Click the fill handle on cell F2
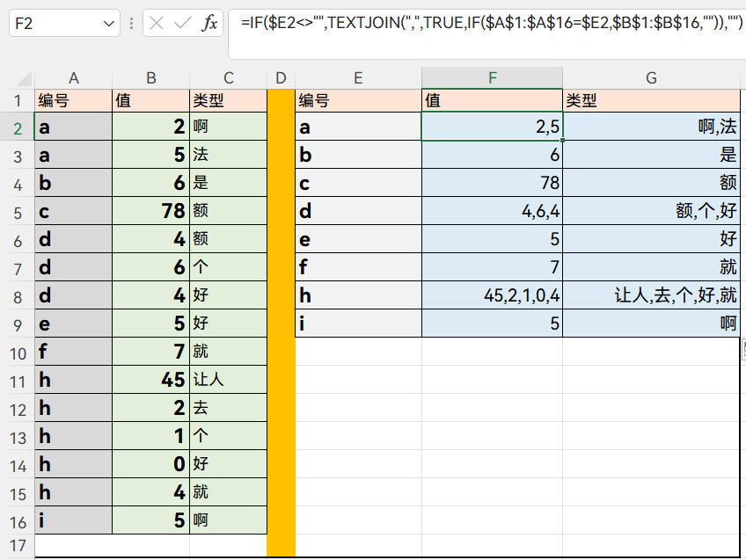The height and width of the screenshot is (560, 746). tap(562, 141)
